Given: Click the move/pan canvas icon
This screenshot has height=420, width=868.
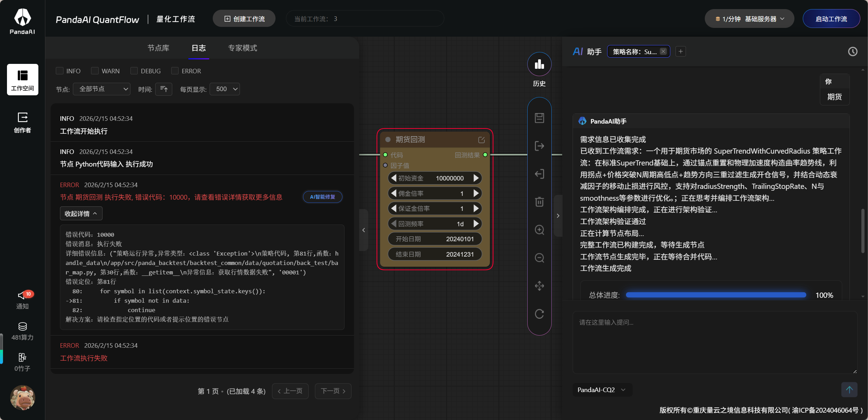Looking at the screenshot, I should tap(539, 286).
